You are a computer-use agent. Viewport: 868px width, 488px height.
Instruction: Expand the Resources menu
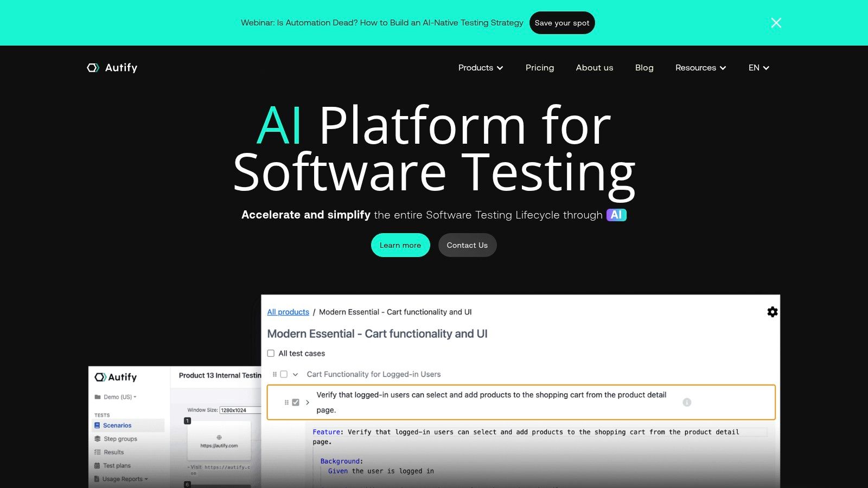[x=701, y=68]
